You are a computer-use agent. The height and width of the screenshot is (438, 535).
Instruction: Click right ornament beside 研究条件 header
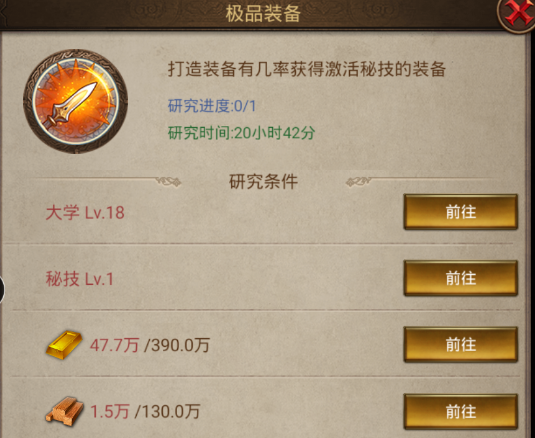[x=359, y=181]
